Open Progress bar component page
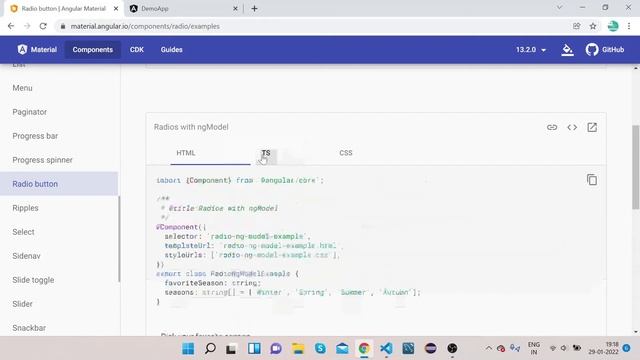The height and width of the screenshot is (360, 640). [35, 136]
